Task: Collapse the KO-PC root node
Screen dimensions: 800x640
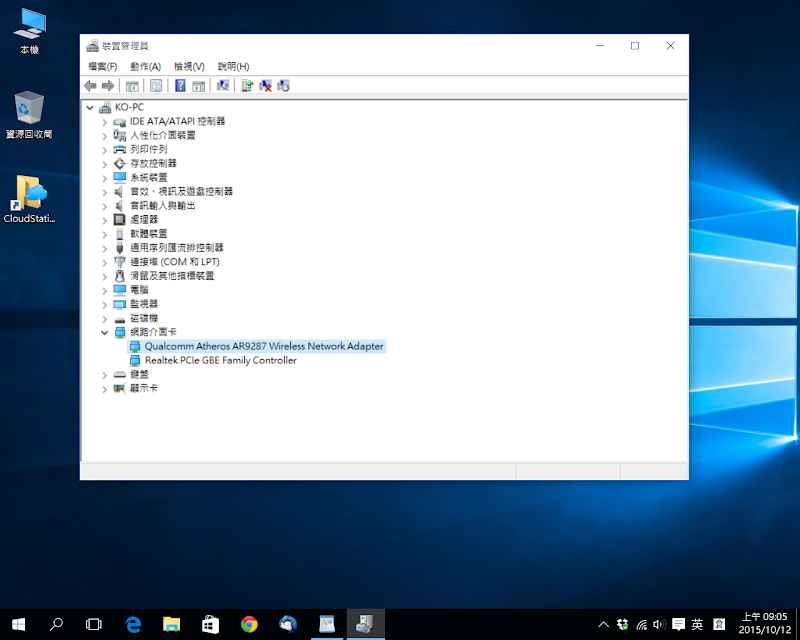Action: [91, 107]
